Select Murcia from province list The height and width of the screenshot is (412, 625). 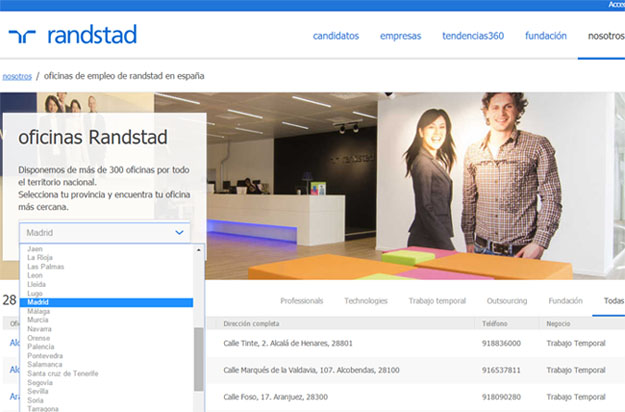pos(37,320)
